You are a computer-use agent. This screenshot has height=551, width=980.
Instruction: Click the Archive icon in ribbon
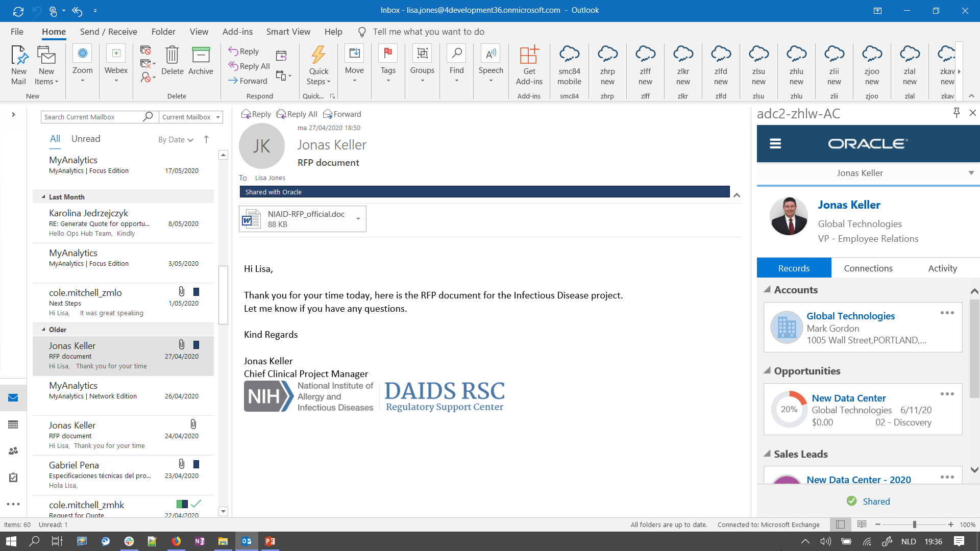tap(201, 55)
